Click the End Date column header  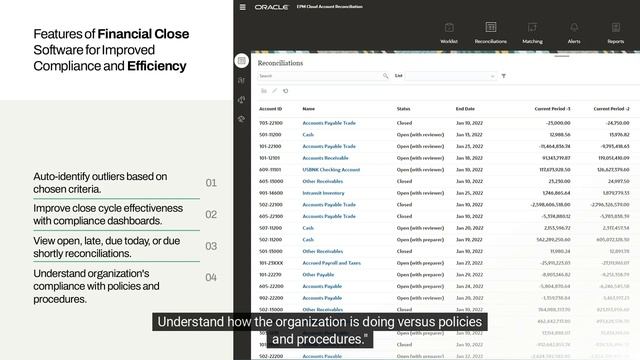tap(465, 109)
